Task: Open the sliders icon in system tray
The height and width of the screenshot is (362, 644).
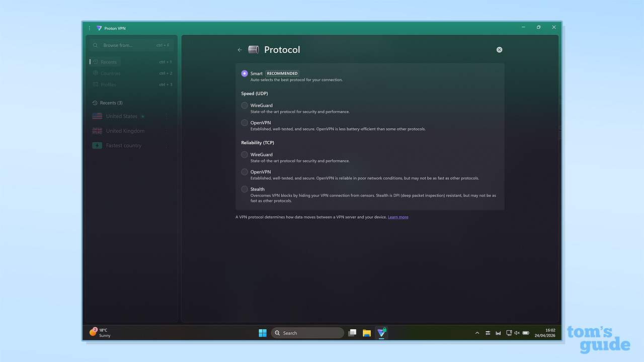Action: tap(488, 333)
